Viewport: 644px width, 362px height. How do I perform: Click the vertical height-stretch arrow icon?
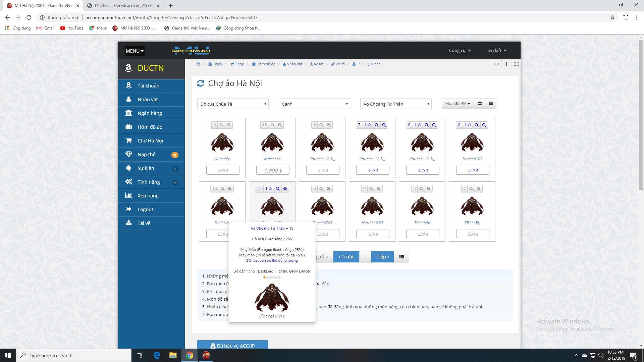506,64
